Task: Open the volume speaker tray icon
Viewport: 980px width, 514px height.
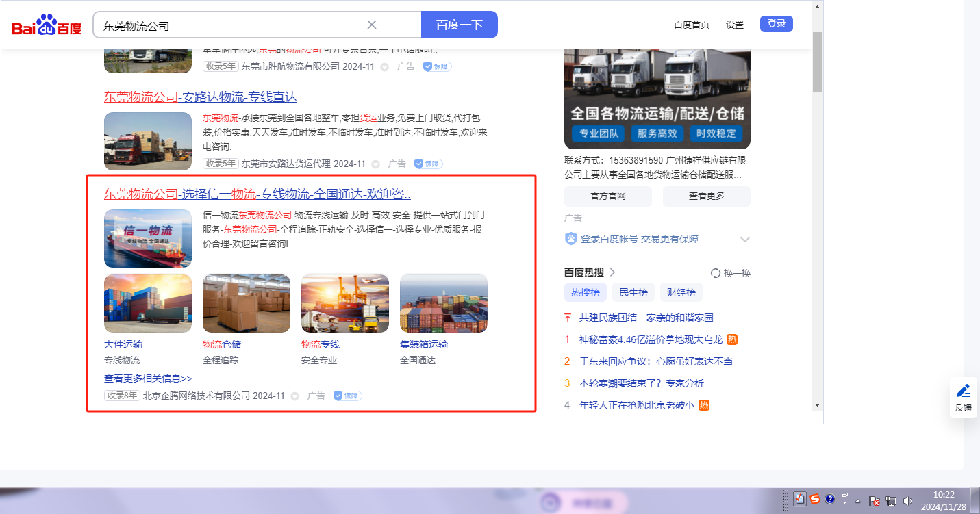Action: (907, 501)
